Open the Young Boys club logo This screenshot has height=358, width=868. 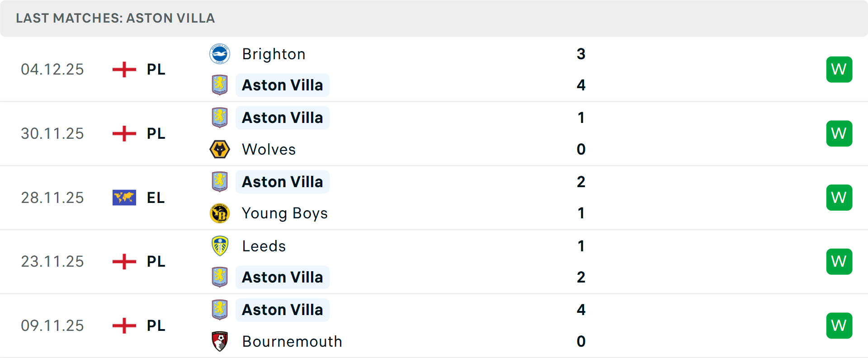tap(220, 213)
